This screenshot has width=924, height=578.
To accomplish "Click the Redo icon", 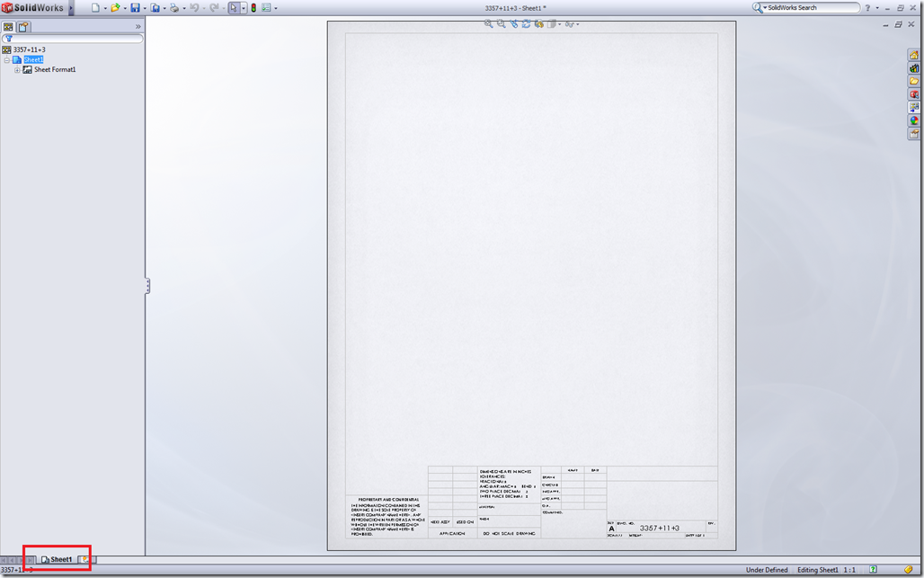I will coord(214,8).
